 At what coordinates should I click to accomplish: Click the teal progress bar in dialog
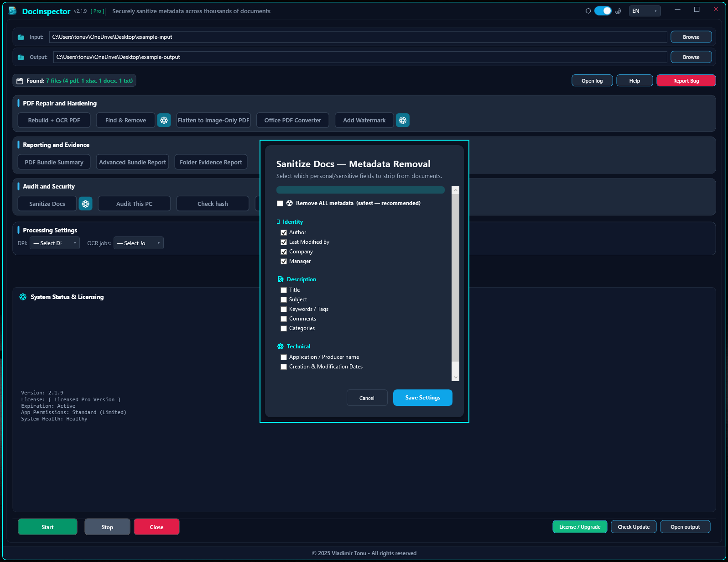coord(360,190)
